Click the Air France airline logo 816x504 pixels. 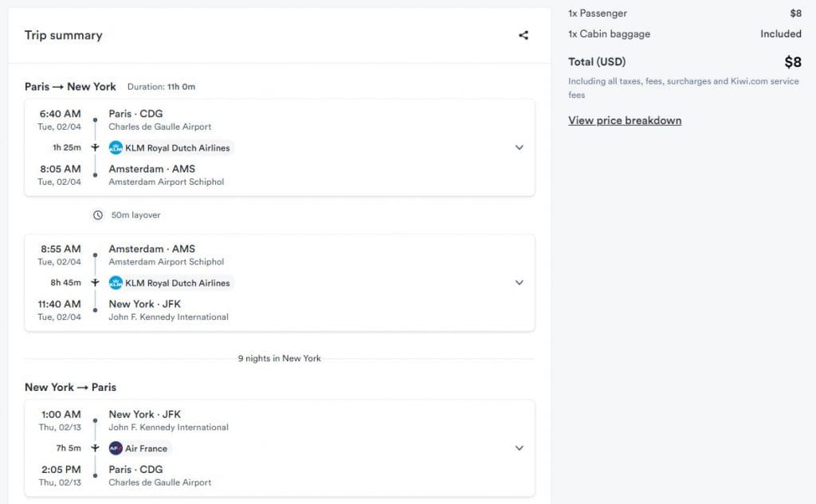116,447
